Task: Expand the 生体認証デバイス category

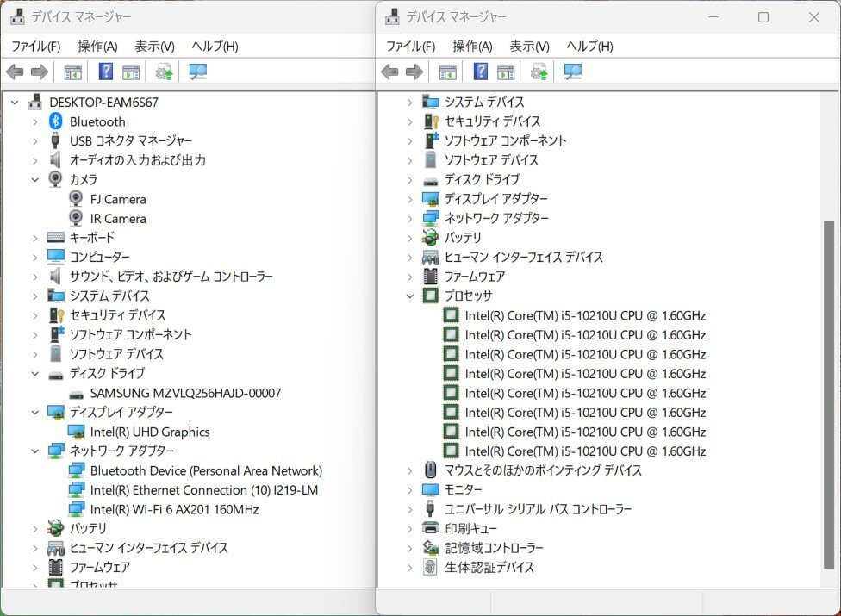Action: tap(410, 567)
